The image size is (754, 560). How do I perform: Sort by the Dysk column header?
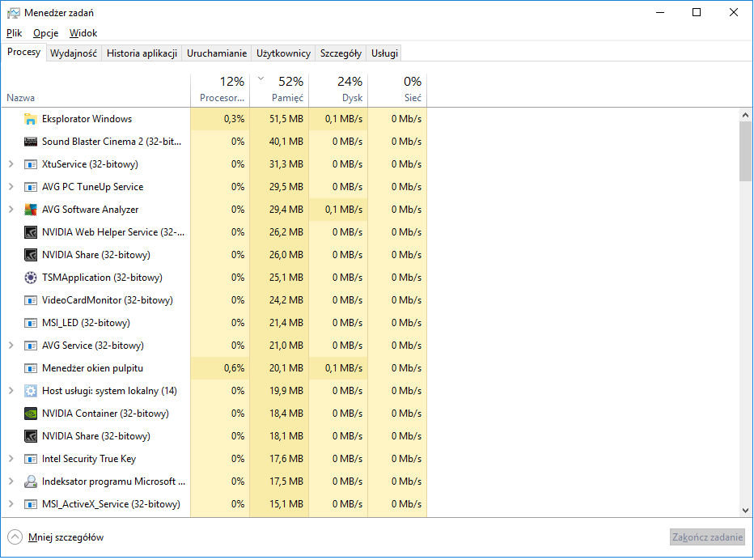pyautogui.click(x=338, y=90)
